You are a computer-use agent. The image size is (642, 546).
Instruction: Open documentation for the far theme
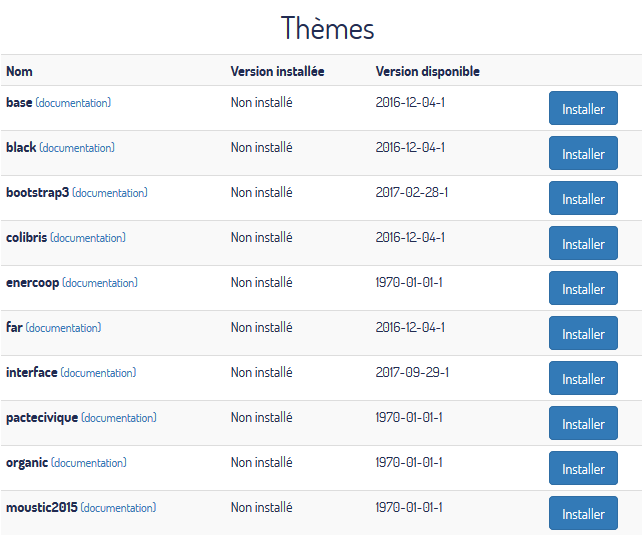(64, 328)
